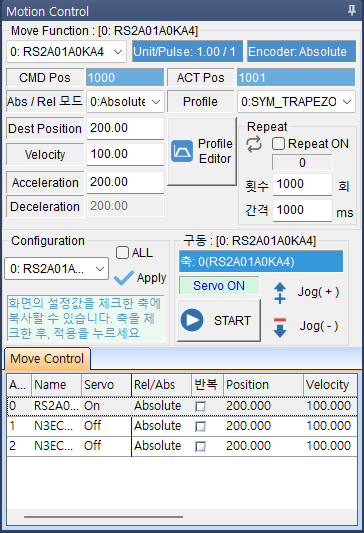Enable the Repeat ON checkbox
Image resolution: width=364 pixels, height=533 pixels.
(x=278, y=143)
